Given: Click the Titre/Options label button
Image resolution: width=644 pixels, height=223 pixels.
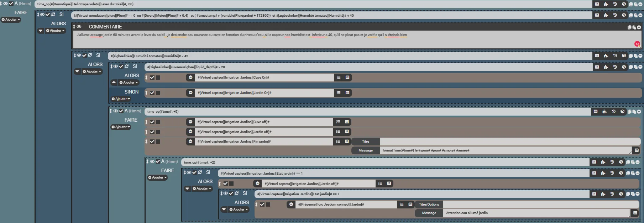Looking at the screenshot, I should [x=429, y=205].
